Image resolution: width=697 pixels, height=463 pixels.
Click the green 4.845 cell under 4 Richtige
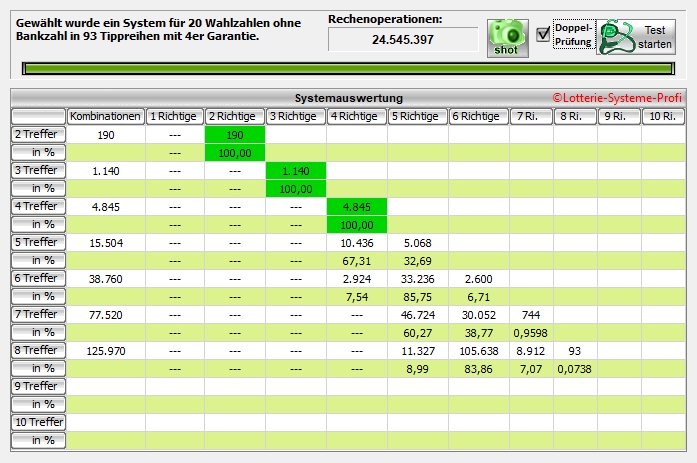point(357,206)
